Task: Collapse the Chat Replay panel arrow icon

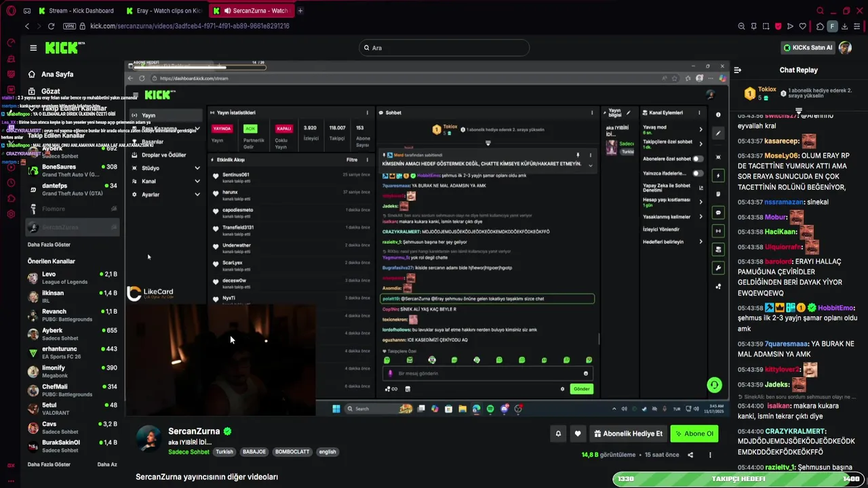Action: pos(738,70)
